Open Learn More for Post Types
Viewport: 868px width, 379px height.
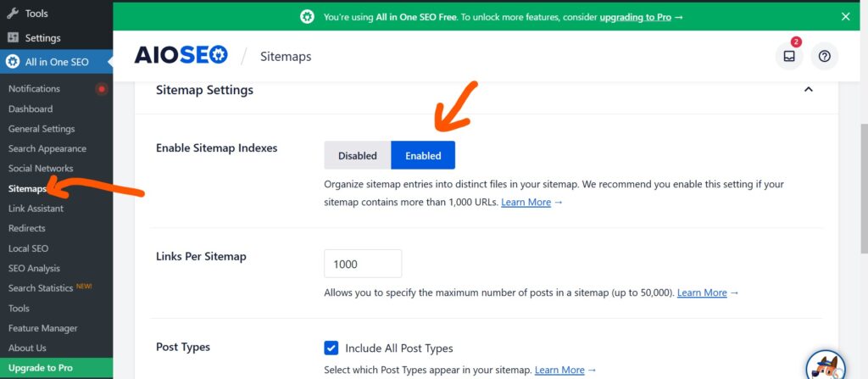pos(559,370)
